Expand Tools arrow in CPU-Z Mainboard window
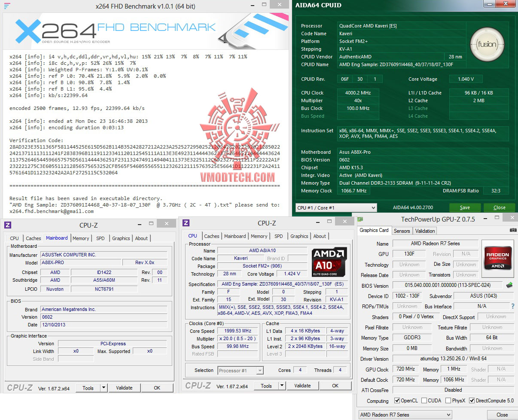The height and width of the screenshot is (420, 518). [104, 388]
